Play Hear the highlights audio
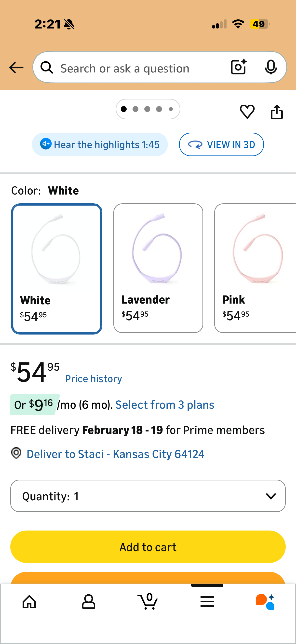296x644 pixels. point(100,144)
